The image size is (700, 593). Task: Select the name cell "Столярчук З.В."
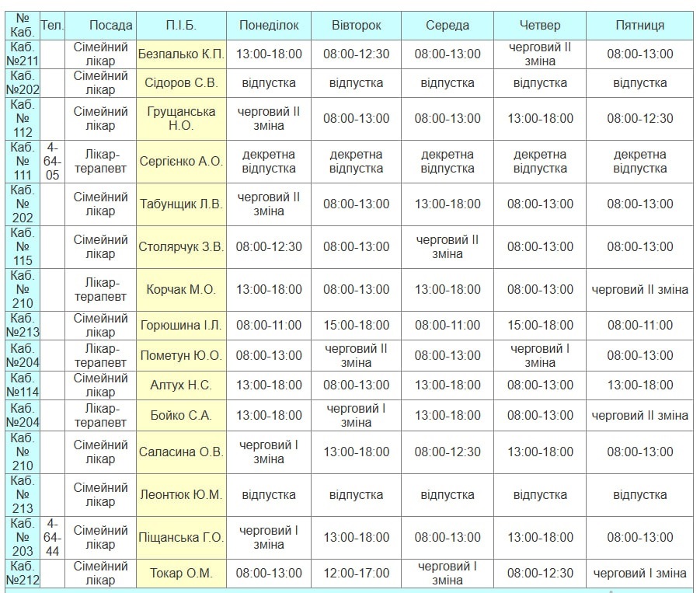[x=181, y=247]
